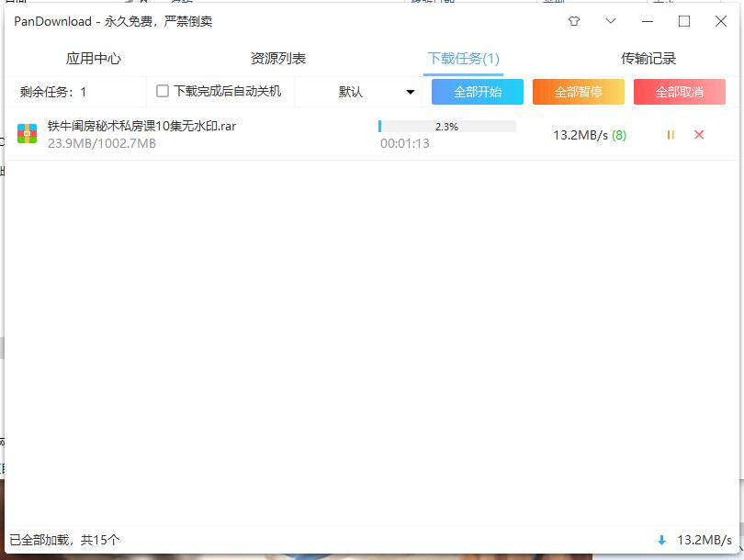Expand the 默认 selector arrow

(x=410, y=91)
